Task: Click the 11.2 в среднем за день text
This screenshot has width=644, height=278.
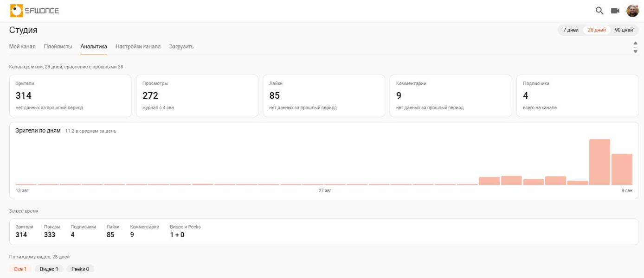Action: coord(91,131)
